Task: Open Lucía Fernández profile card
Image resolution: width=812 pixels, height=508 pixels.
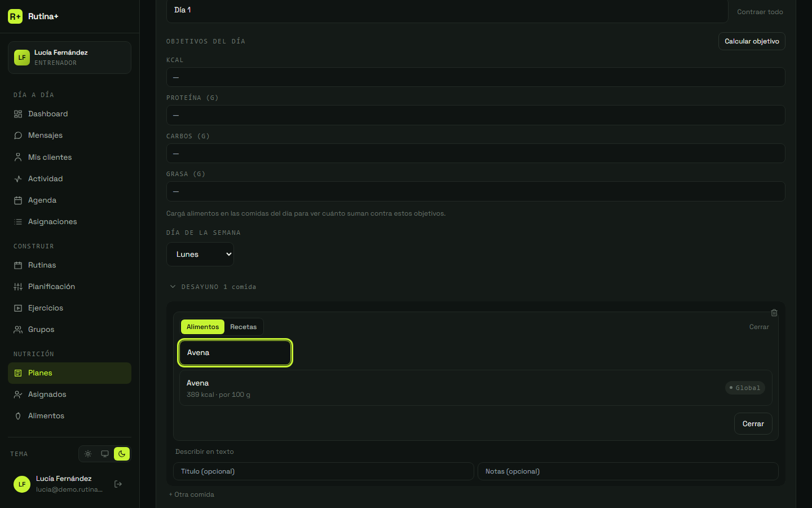Action: point(69,58)
